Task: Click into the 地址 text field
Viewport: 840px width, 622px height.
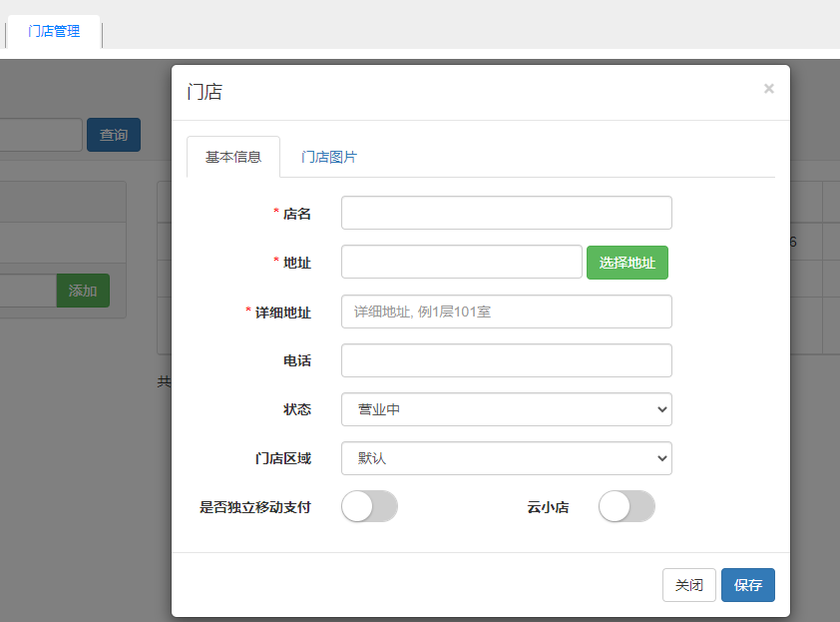Action: (461, 263)
